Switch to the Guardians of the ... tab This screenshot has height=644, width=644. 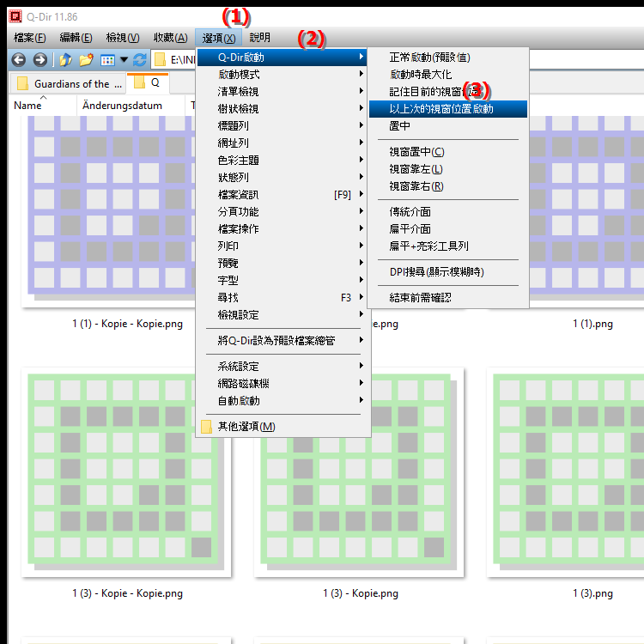point(68,84)
